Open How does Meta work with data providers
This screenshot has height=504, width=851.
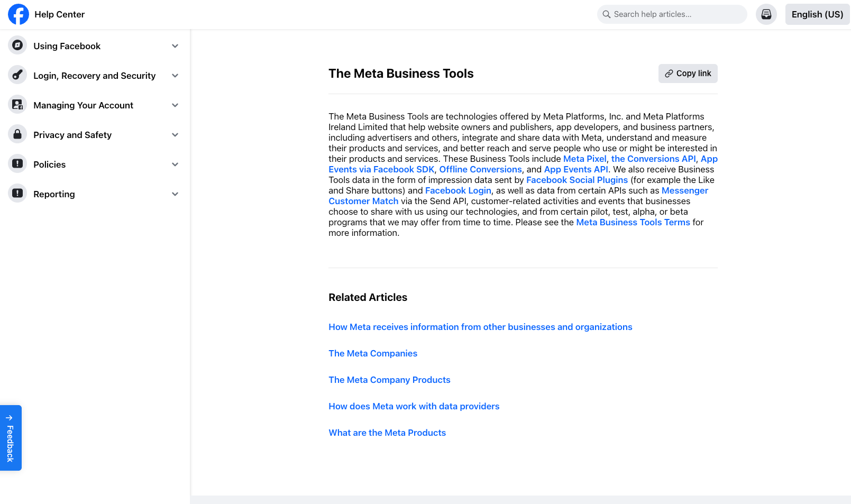(x=414, y=406)
